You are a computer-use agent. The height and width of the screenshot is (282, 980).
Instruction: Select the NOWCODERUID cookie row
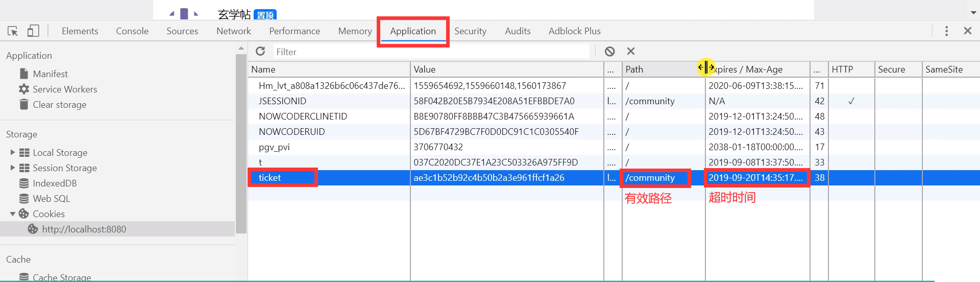tap(614, 131)
